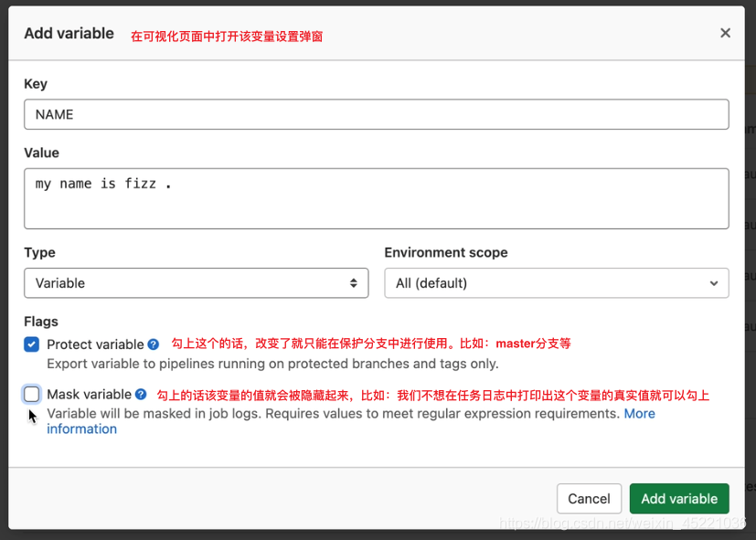The image size is (756, 540).
Task: Uncheck the Protect variable checkbox
Action: (x=32, y=344)
